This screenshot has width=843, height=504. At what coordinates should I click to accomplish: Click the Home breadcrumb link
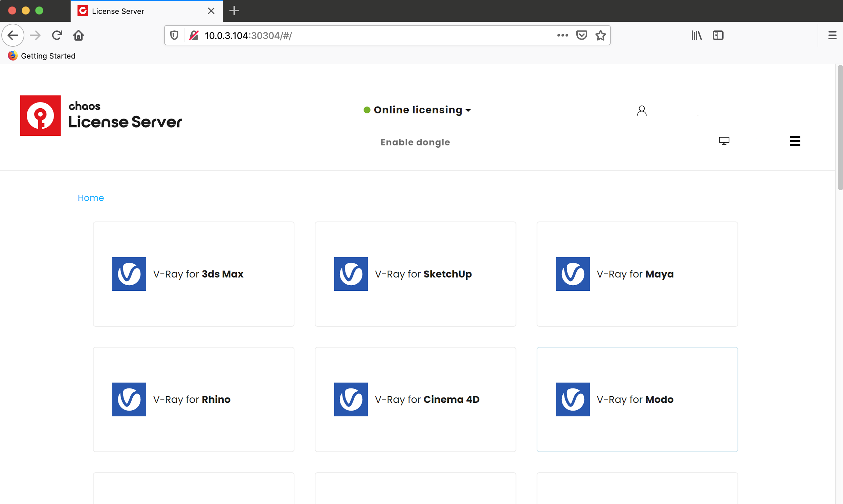tap(91, 198)
